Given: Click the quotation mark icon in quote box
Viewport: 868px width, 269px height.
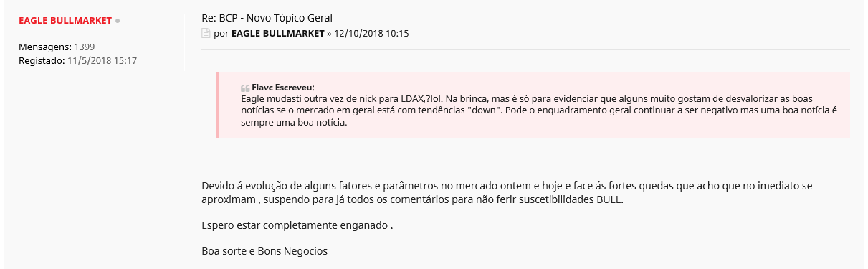Looking at the screenshot, I should (245, 88).
